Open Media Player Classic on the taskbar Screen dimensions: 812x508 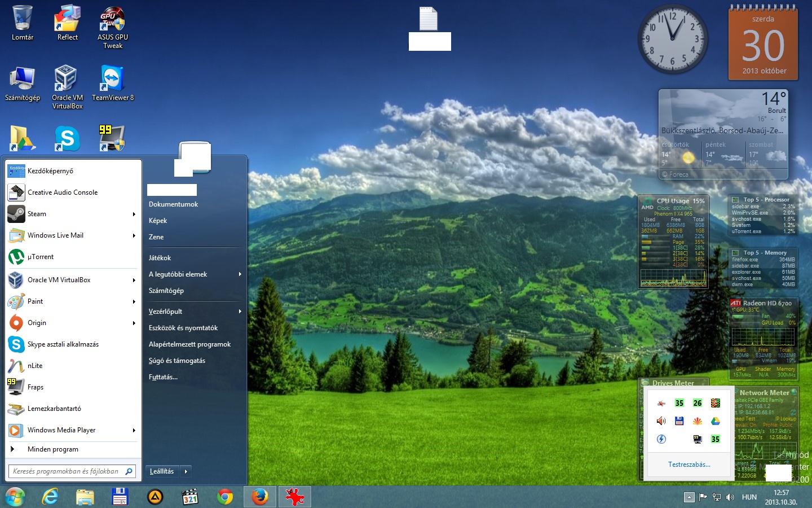point(190,497)
